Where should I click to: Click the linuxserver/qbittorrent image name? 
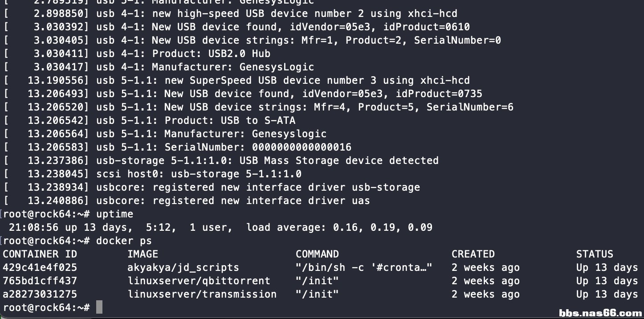click(199, 281)
